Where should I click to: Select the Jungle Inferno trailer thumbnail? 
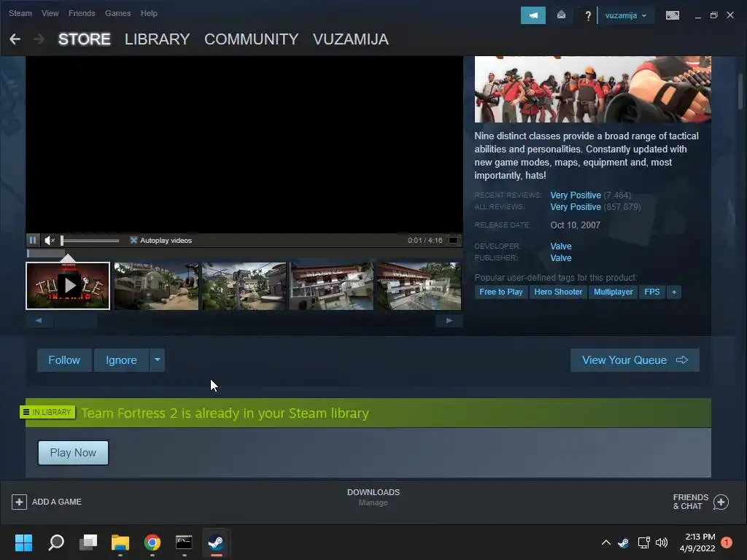click(68, 286)
